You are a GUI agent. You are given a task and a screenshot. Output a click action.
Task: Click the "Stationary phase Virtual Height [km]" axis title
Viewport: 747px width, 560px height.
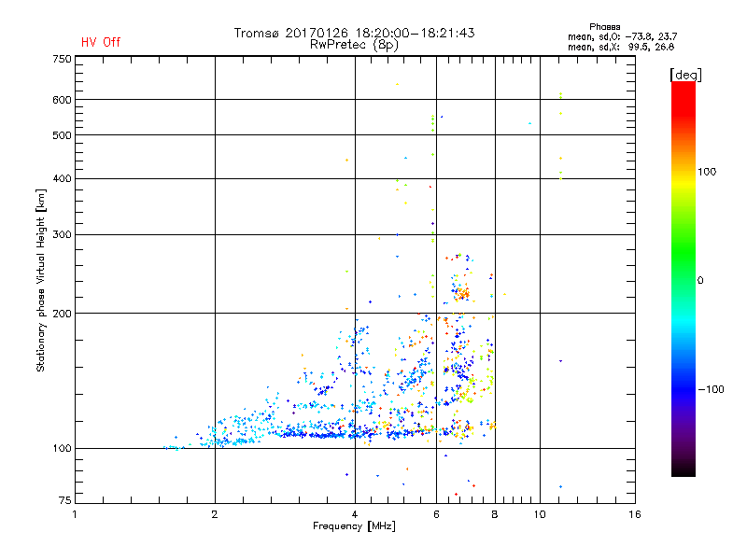point(40,280)
